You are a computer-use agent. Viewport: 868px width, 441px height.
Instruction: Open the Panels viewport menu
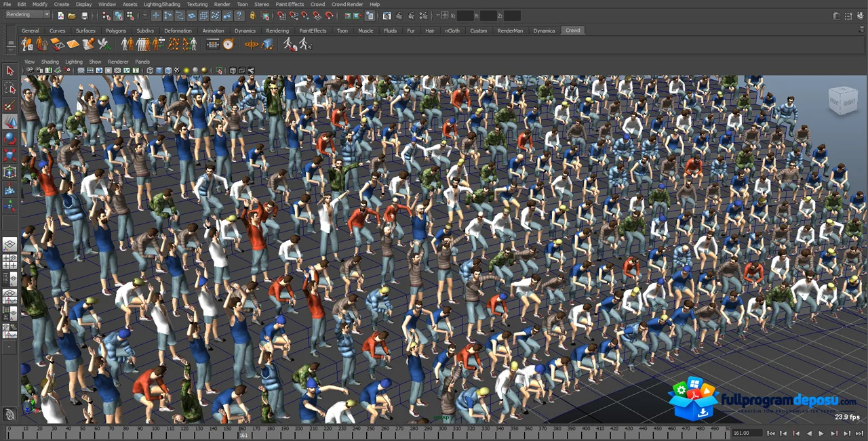pos(142,62)
